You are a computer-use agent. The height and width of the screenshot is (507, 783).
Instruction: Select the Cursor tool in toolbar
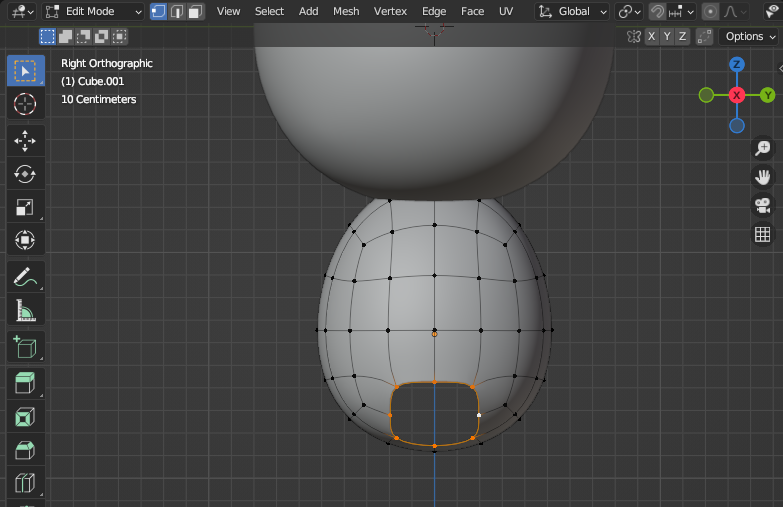(25, 104)
